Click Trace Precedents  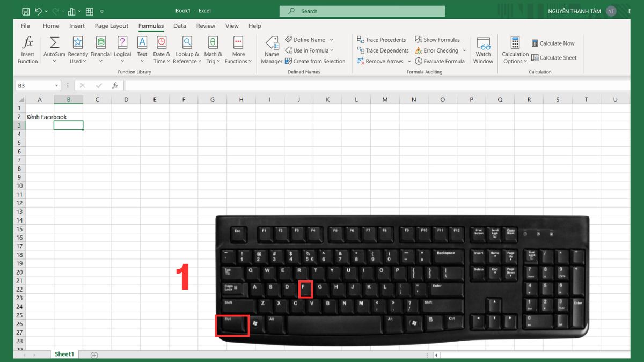(x=382, y=40)
